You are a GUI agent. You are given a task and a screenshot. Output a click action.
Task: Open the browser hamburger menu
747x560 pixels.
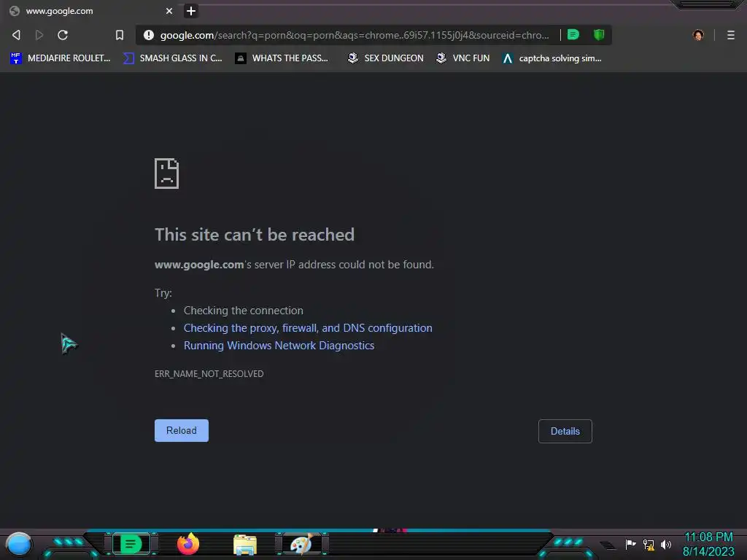(x=730, y=35)
